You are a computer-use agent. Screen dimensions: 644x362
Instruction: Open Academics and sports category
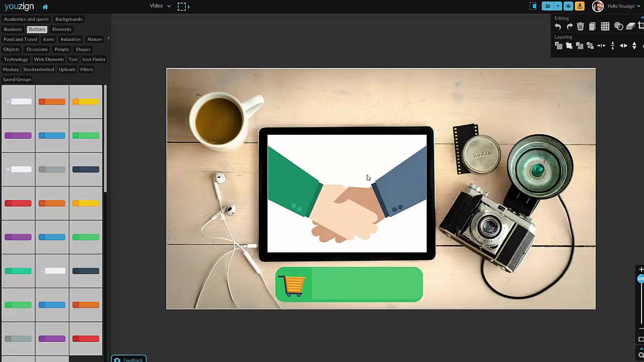click(26, 19)
